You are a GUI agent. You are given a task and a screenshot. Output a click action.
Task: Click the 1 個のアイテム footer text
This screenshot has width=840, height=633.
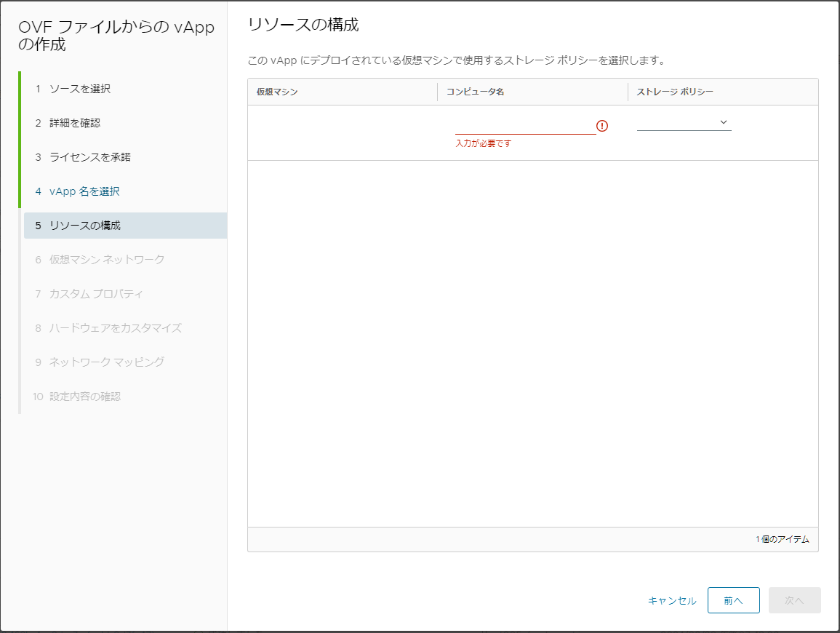[x=782, y=539]
